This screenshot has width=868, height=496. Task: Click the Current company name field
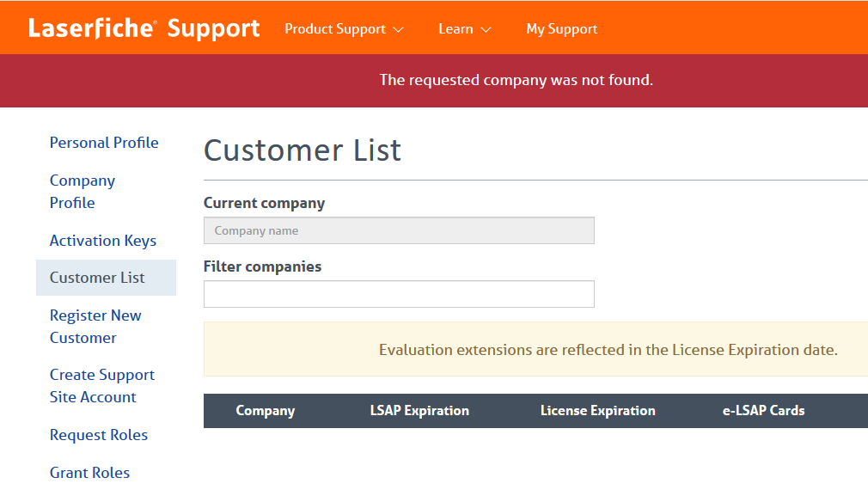(x=399, y=230)
